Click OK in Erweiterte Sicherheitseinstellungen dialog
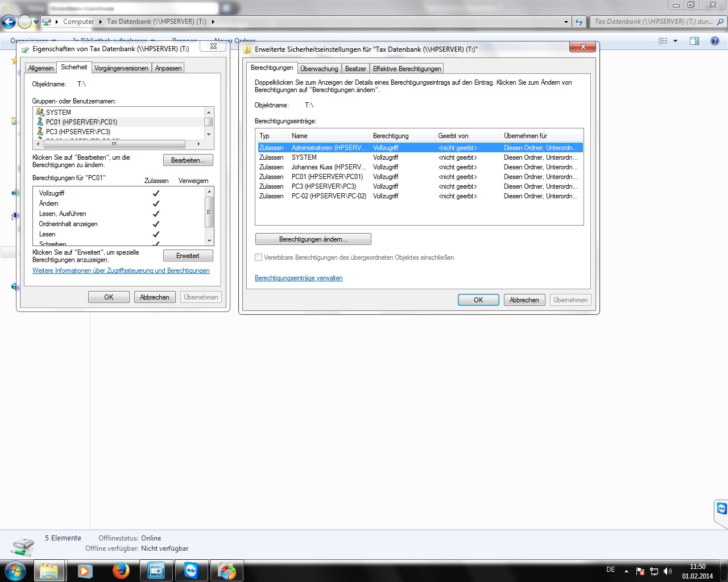The image size is (728, 582). (x=478, y=300)
